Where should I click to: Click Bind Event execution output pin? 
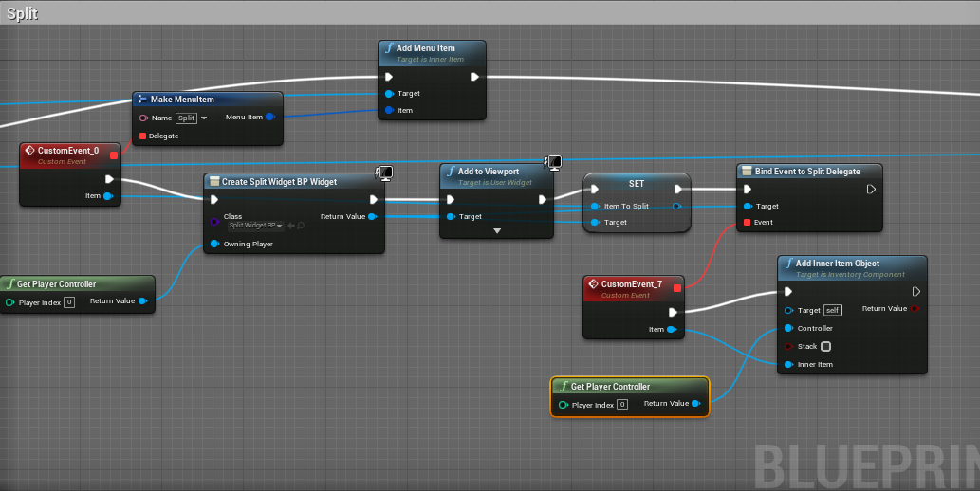tap(871, 190)
